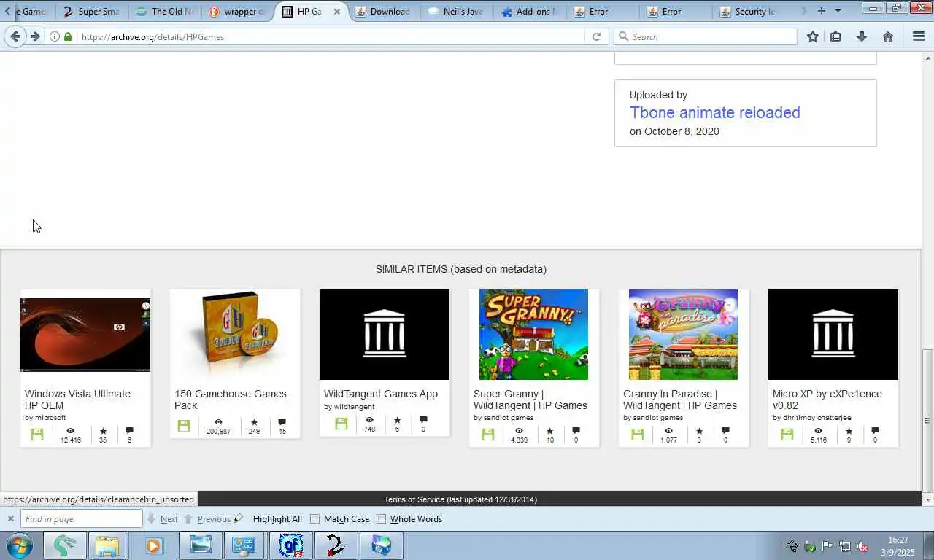Open a new tab with plus

pos(822,11)
